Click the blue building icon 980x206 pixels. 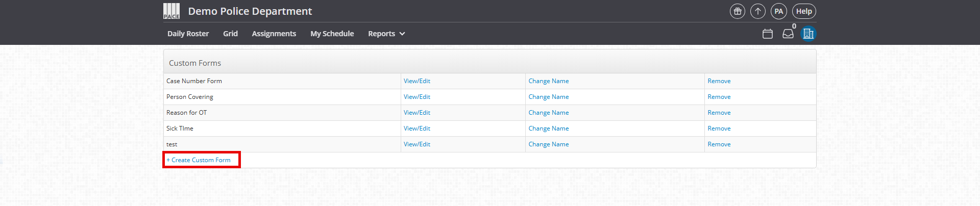tap(808, 34)
